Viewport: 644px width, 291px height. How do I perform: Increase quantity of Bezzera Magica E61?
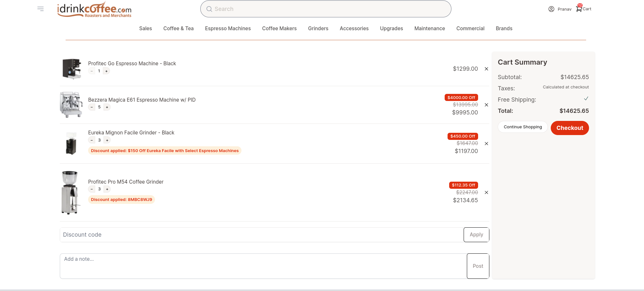pos(107,107)
